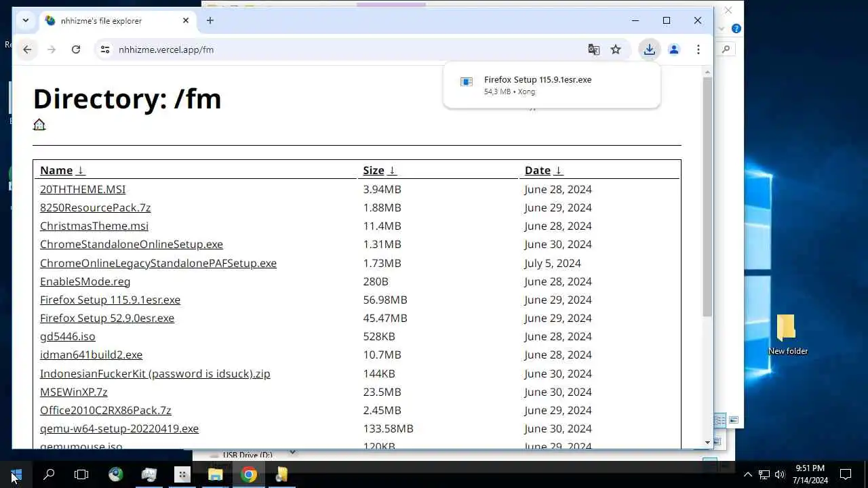This screenshot has height=488, width=868.
Task: Open the volume control tray icon
Action: click(779, 474)
